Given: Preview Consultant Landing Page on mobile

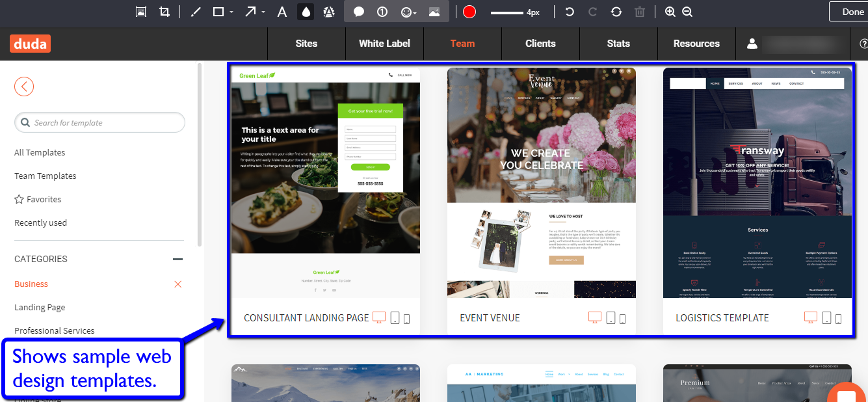Looking at the screenshot, I should (407, 319).
